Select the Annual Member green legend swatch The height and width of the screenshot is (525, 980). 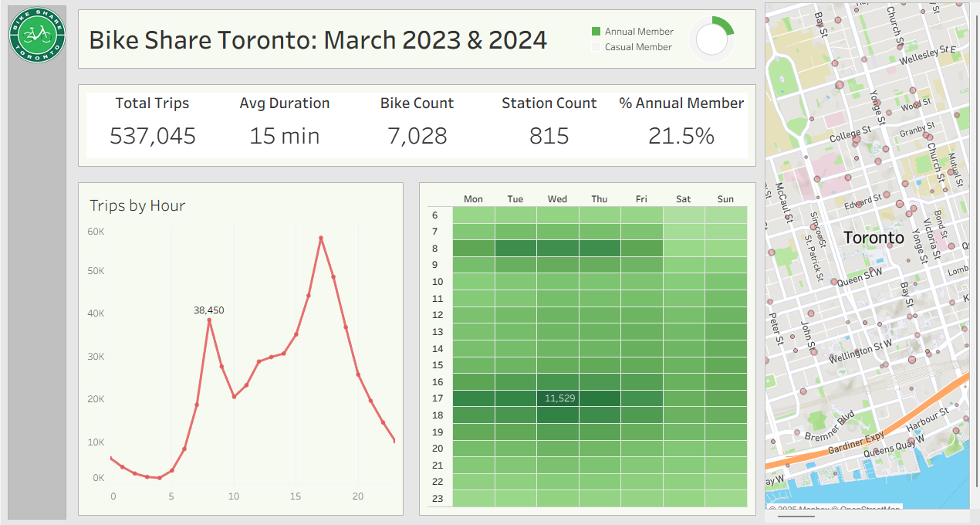[x=596, y=32]
